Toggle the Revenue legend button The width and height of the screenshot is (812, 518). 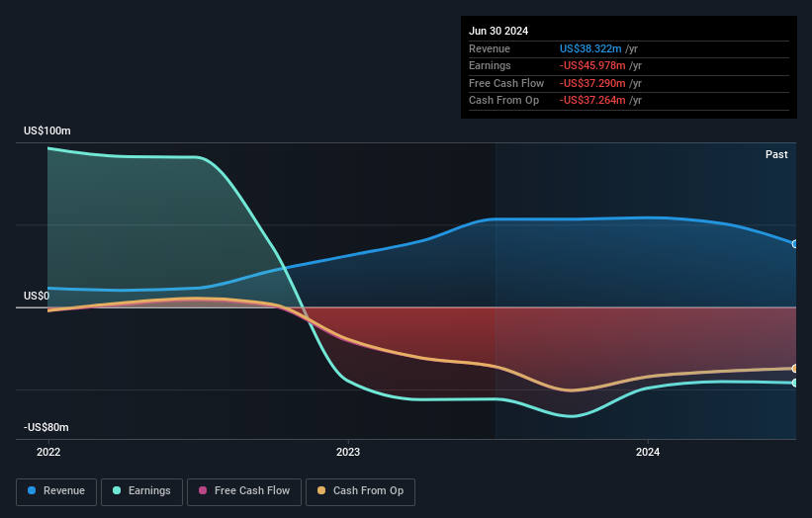point(56,491)
